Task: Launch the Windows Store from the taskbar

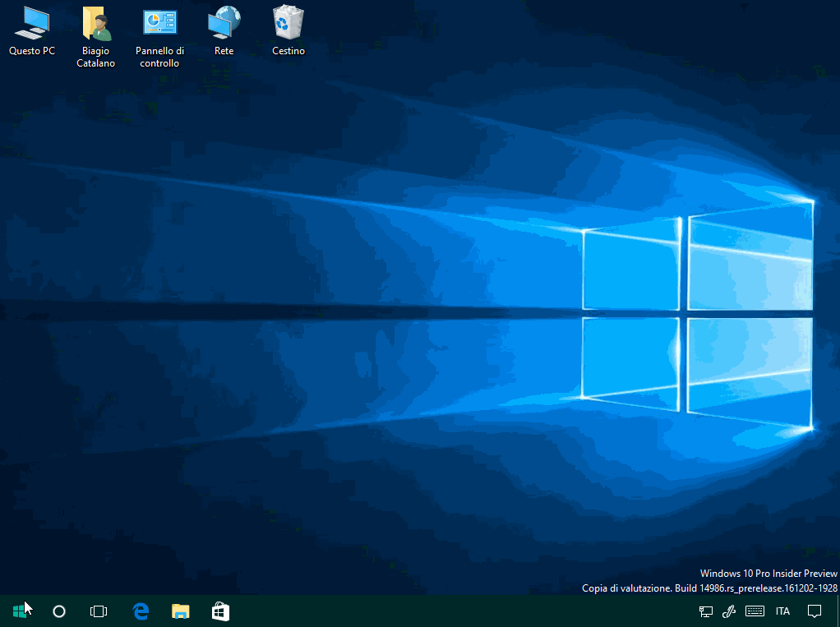Action: (x=221, y=611)
